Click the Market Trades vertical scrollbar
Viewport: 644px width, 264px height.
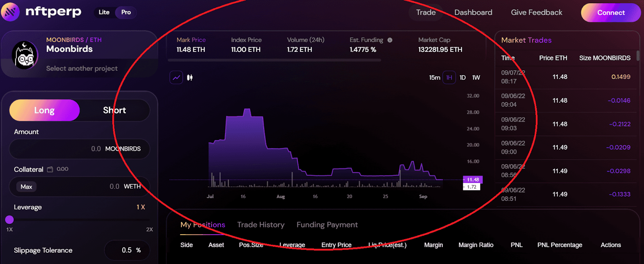638,55
